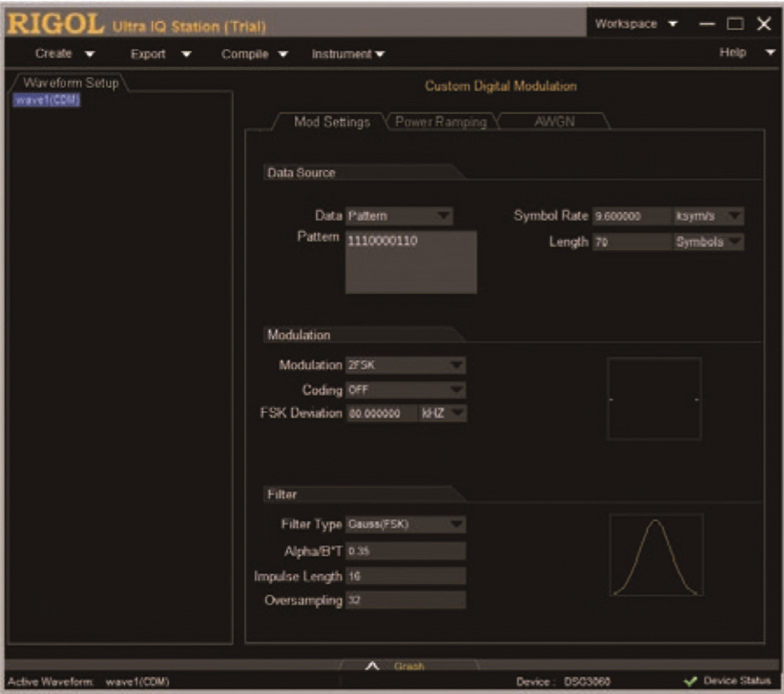Open the Create menu
The image size is (784, 694).
65,54
